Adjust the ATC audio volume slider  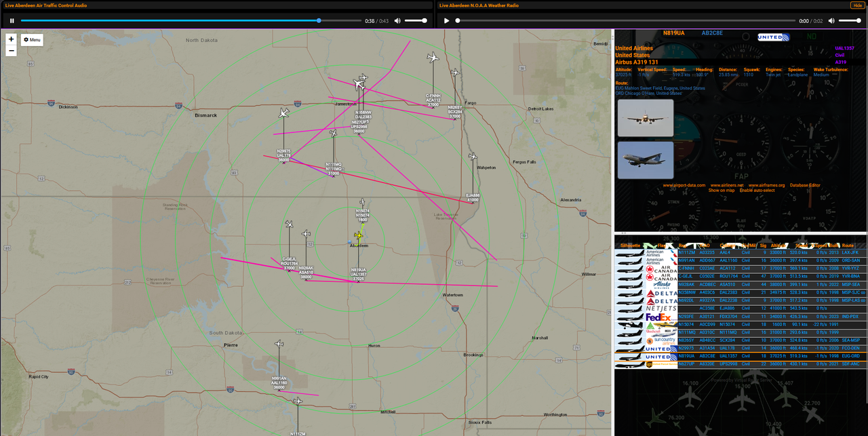pos(416,20)
